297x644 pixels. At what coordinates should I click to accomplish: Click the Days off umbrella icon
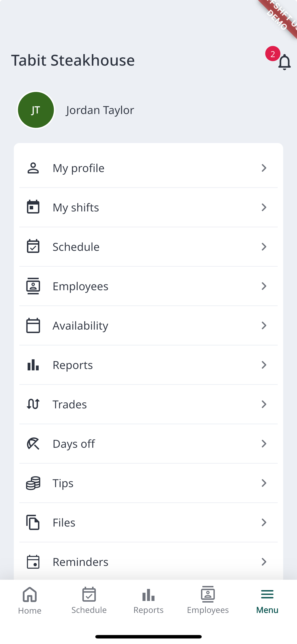click(x=33, y=444)
